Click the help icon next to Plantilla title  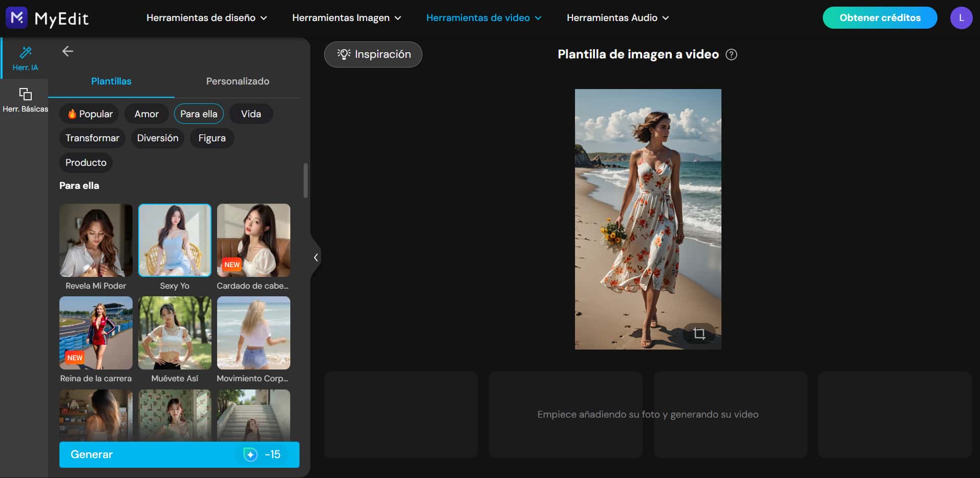[731, 55]
